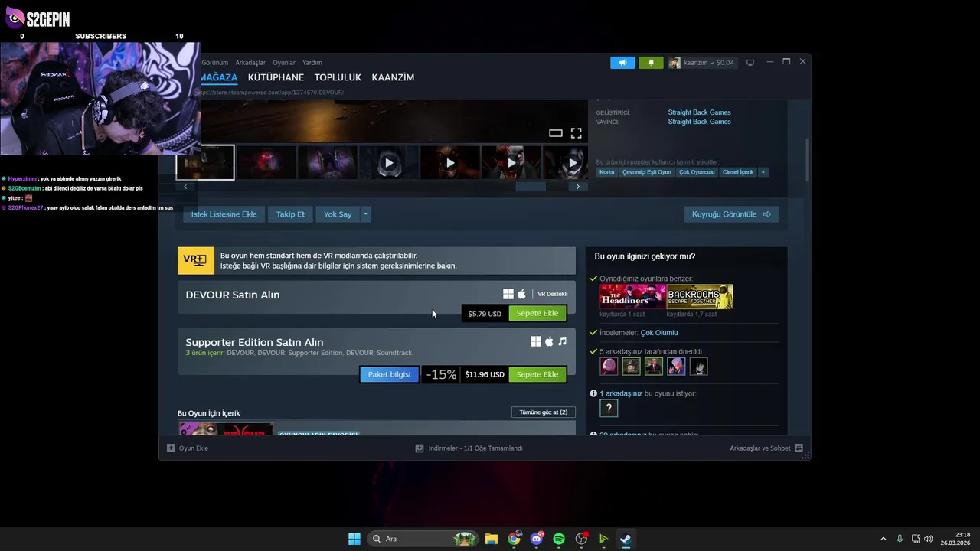The image size is (980, 551).
Task: Move thumbnail strip left with arrow
Action: tap(185, 187)
